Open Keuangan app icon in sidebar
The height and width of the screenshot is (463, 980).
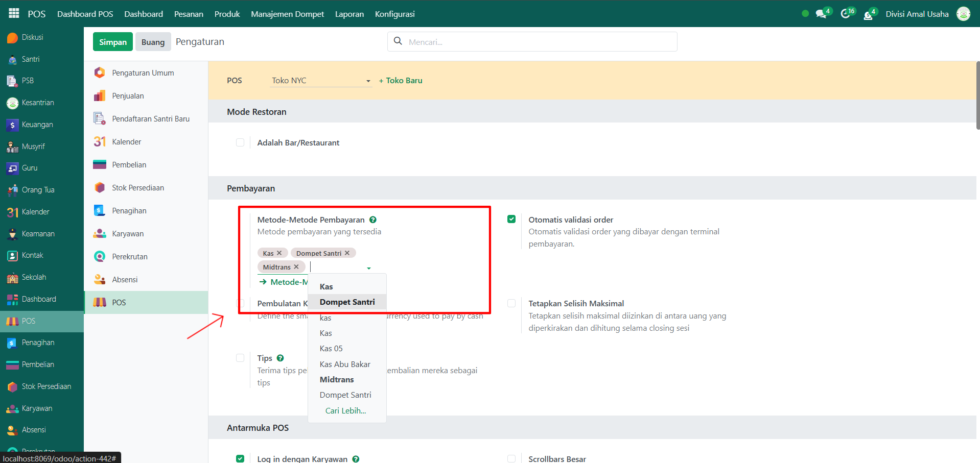point(12,125)
